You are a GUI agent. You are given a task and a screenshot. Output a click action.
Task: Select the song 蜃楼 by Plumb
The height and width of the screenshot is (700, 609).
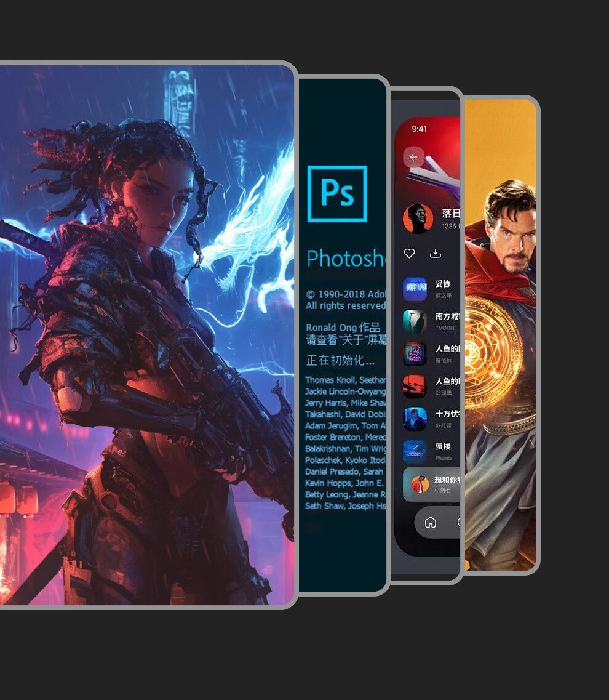coord(431,452)
